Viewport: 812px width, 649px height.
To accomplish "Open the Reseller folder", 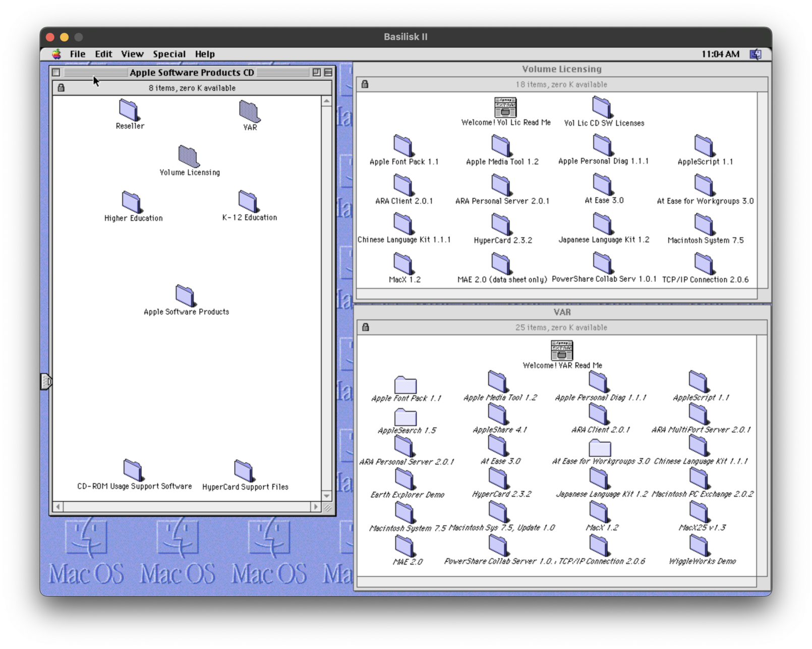I will pos(129,110).
